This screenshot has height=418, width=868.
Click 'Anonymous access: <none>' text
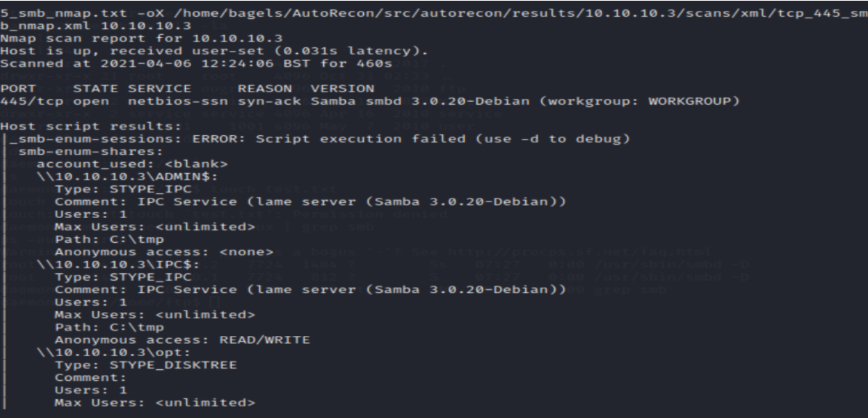coord(164,252)
